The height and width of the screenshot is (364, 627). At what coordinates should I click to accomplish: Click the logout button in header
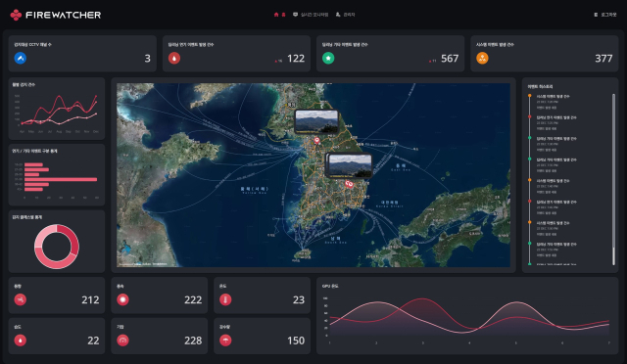click(x=605, y=15)
